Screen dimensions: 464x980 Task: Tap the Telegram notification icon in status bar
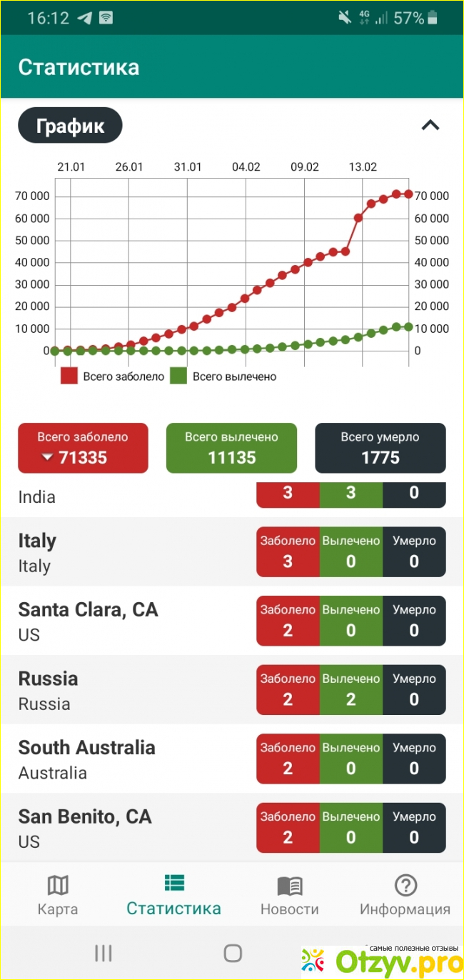85,18
